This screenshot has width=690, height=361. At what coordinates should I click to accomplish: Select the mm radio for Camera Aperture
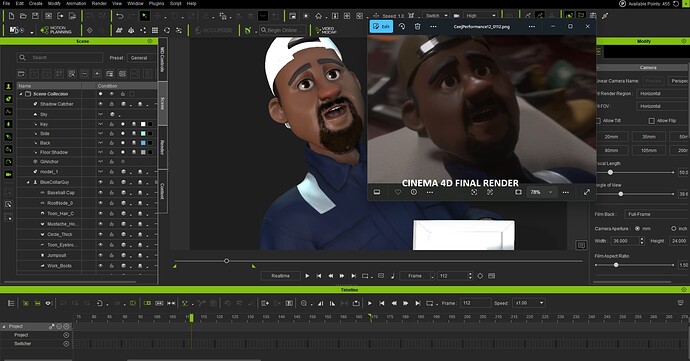[x=637, y=229]
